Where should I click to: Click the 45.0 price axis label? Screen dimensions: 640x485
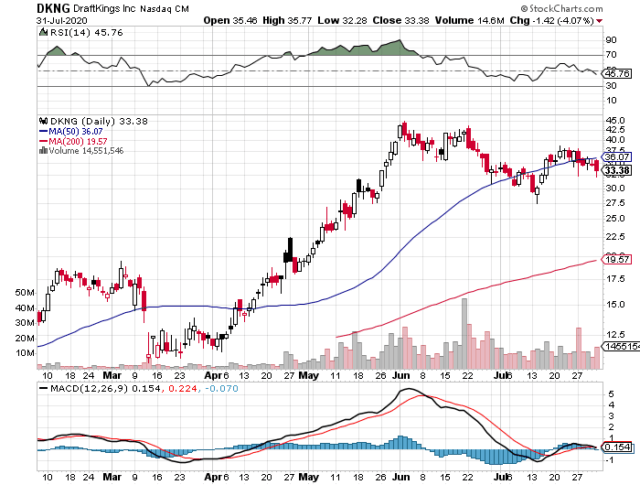coord(615,120)
